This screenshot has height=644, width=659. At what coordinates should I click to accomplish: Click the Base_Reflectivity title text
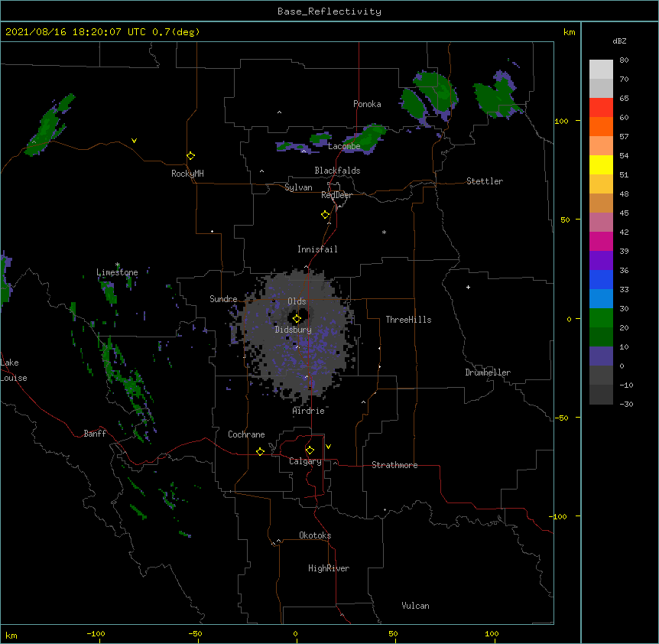click(x=329, y=11)
